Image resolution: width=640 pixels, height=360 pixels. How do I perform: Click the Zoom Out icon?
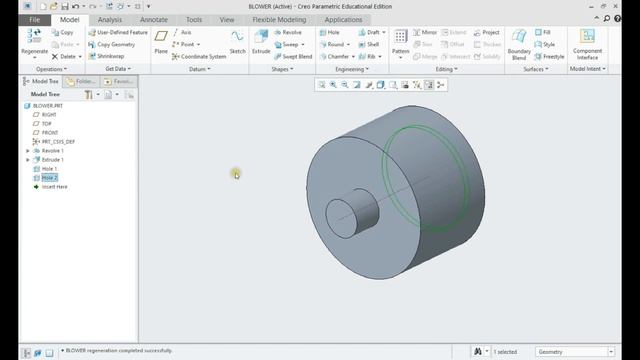coord(345,85)
